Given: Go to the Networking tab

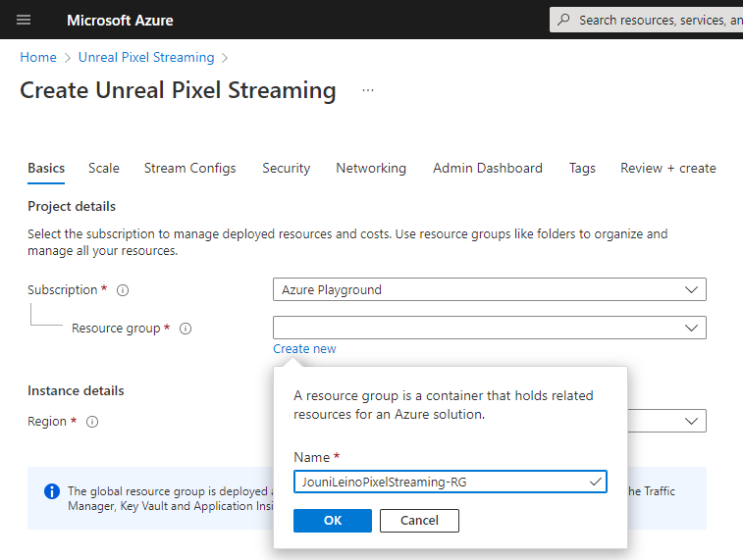Looking at the screenshot, I should pyautogui.click(x=371, y=168).
